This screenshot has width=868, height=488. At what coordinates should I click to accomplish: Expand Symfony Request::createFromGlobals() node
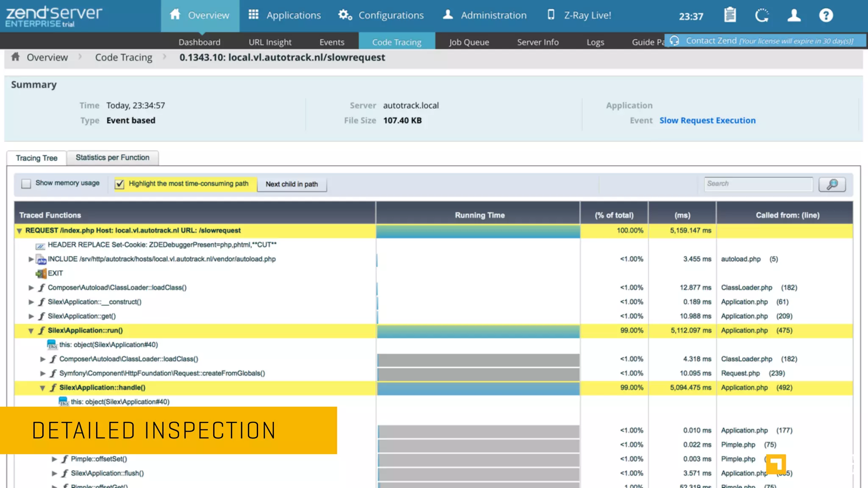coord(43,373)
